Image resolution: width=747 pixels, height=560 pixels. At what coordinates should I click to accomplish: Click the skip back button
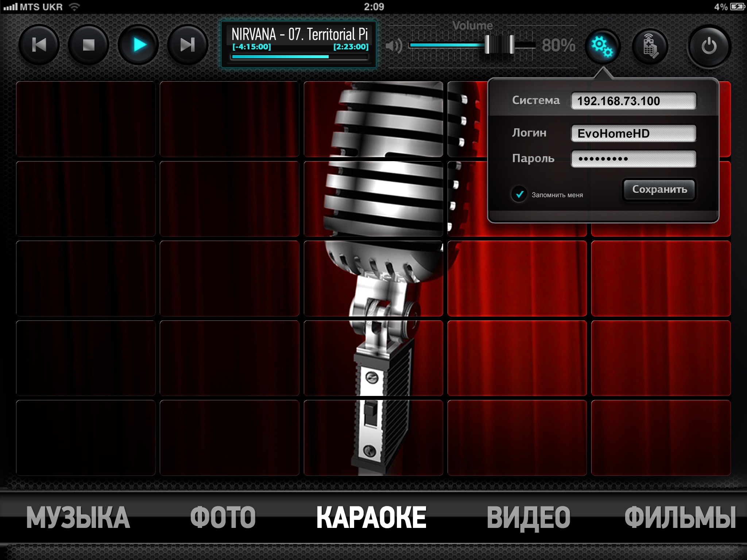pos(39,45)
